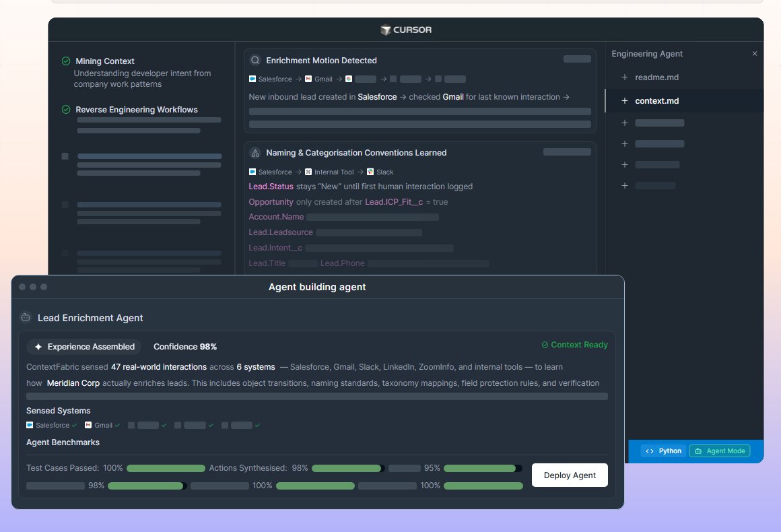Click the Lead.Status field name
The height and width of the screenshot is (532, 781).
(271, 187)
